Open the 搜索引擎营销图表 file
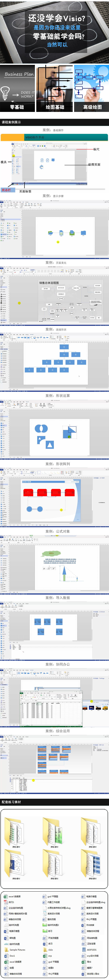Screen dimensions: 109x980 click(92, 908)
